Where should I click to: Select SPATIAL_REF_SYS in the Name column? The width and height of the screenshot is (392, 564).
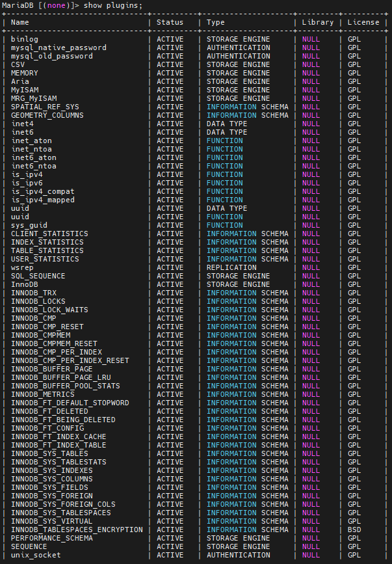pyautogui.click(x=45, y=107)
